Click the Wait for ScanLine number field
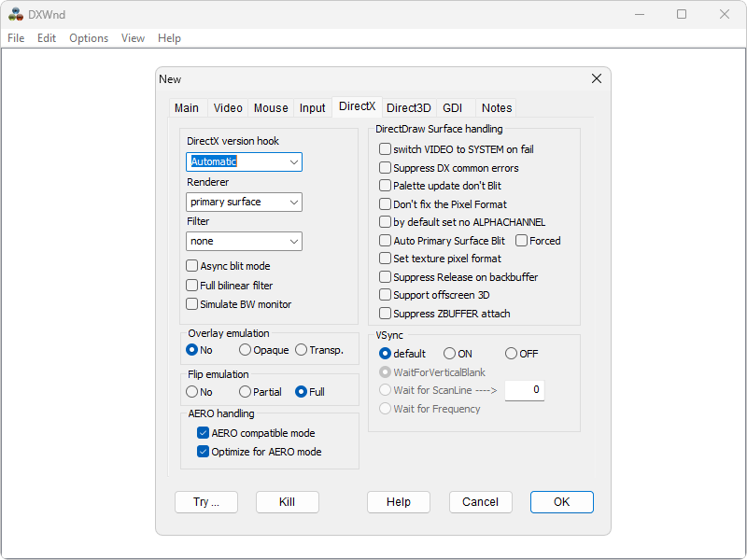Screen dimensions: 747x560 tap(524, 390)
